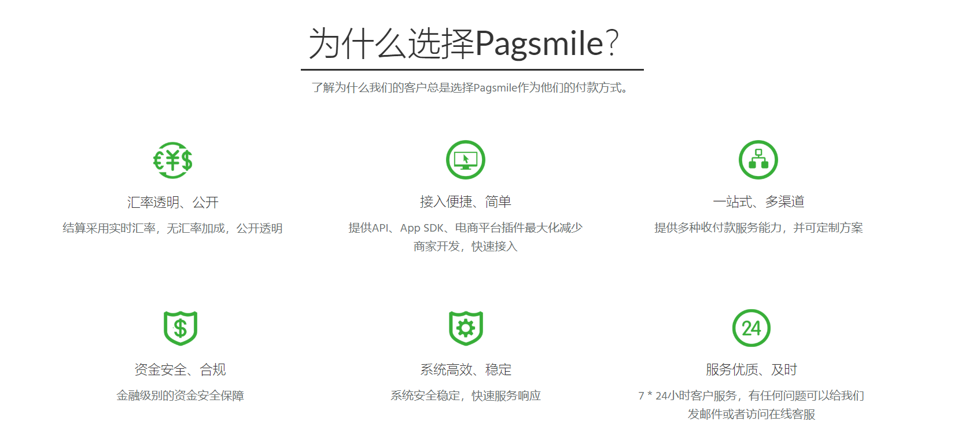This screenshot has height=447, width=980.
Task: Click the 金融级别的资金安全保障 description text
Action: coord(180,395)
